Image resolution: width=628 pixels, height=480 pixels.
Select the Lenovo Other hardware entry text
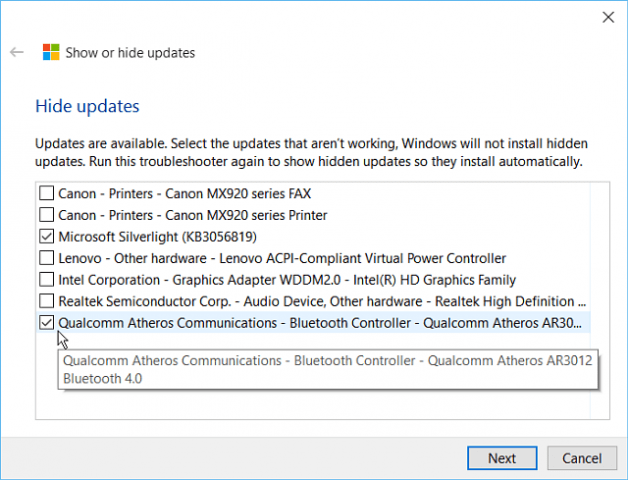[282, 258]
